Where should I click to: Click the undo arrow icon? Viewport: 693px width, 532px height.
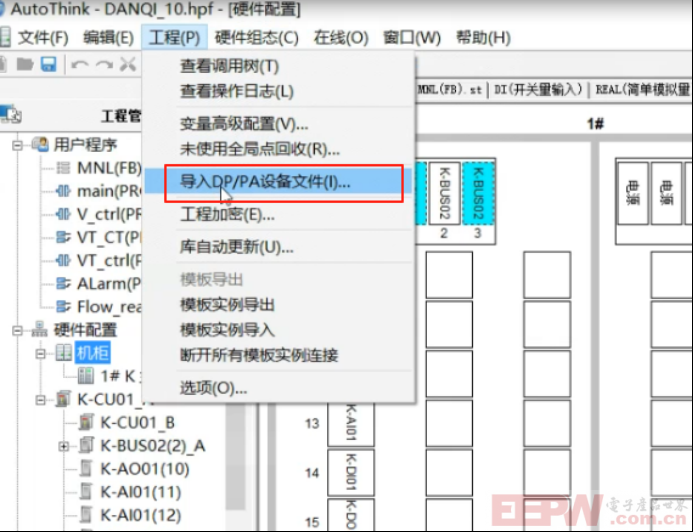click(80, 65)
